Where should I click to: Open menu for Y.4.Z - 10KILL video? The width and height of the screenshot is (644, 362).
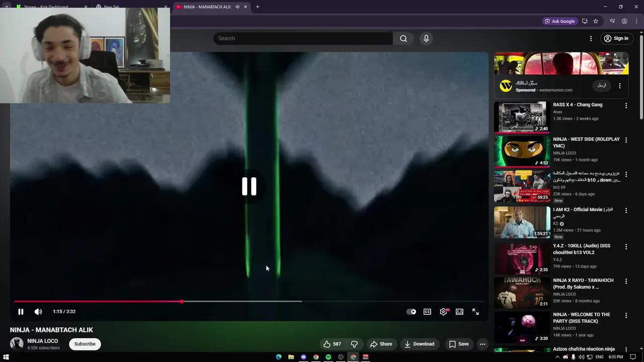tap(626, 246)
